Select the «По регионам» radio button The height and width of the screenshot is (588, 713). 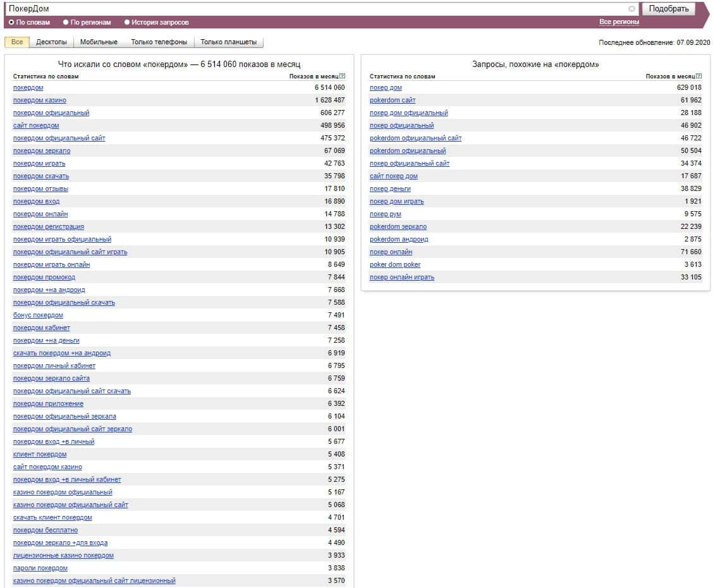click(66, 22)
